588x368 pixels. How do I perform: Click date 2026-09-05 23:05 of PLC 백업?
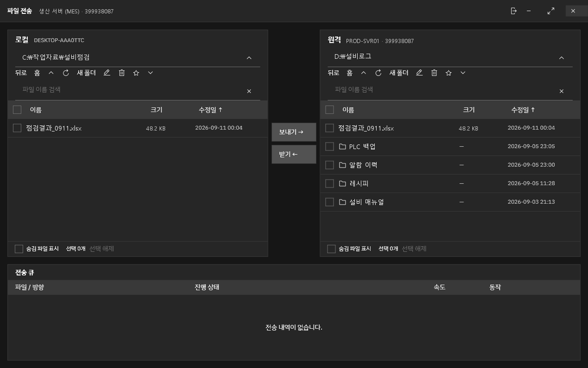click(531, 146)
